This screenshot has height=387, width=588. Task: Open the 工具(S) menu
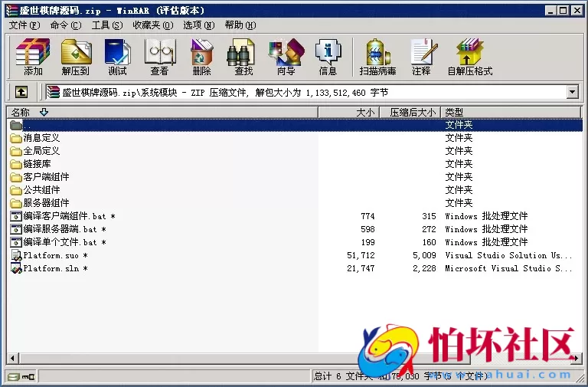(107, 25)
